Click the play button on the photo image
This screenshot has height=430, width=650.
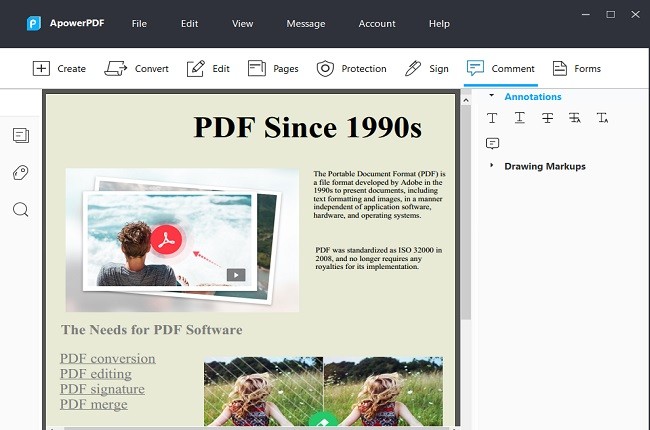point(236,275)
